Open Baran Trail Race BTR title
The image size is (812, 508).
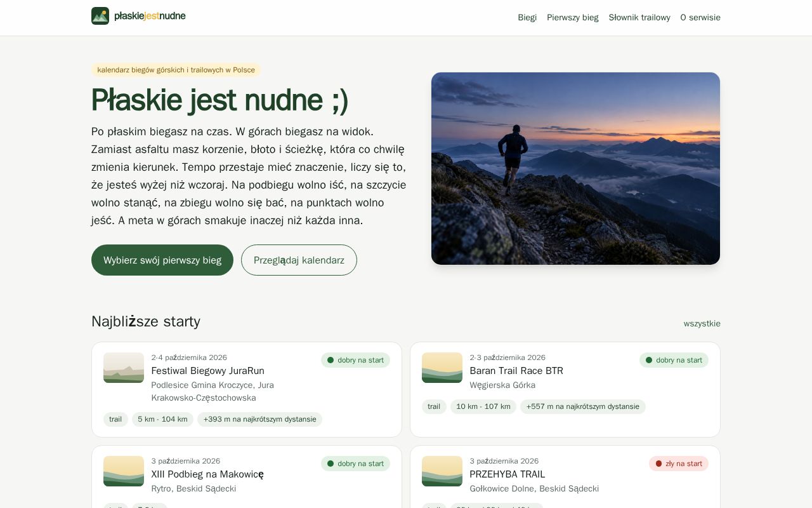(516, 371)
